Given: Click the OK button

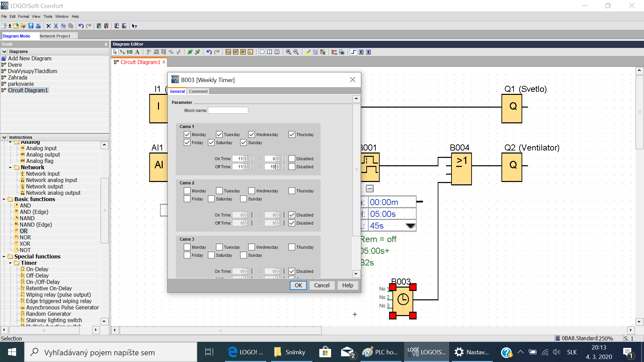Looking at the screenshot, I should click(x=298, y=285).
